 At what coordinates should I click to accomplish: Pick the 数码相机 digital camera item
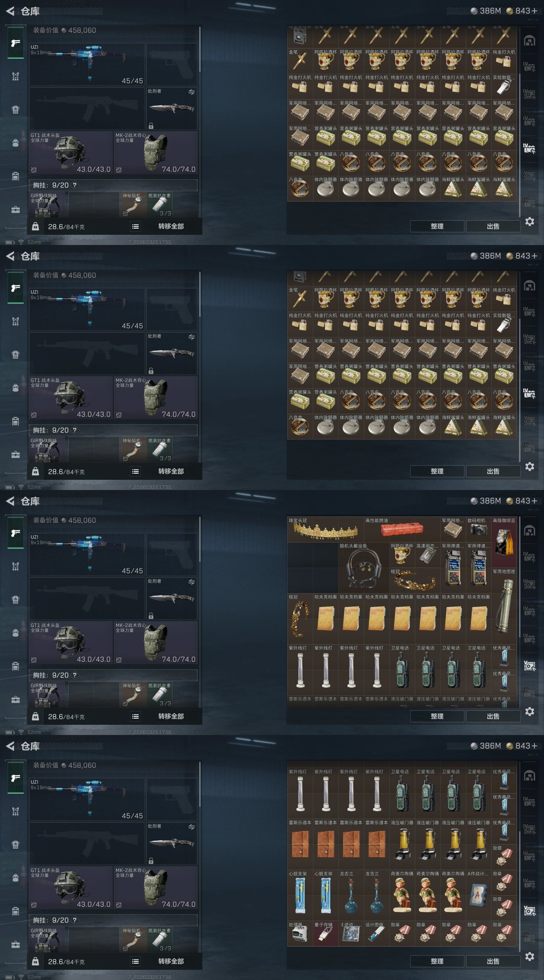(479, 529)
